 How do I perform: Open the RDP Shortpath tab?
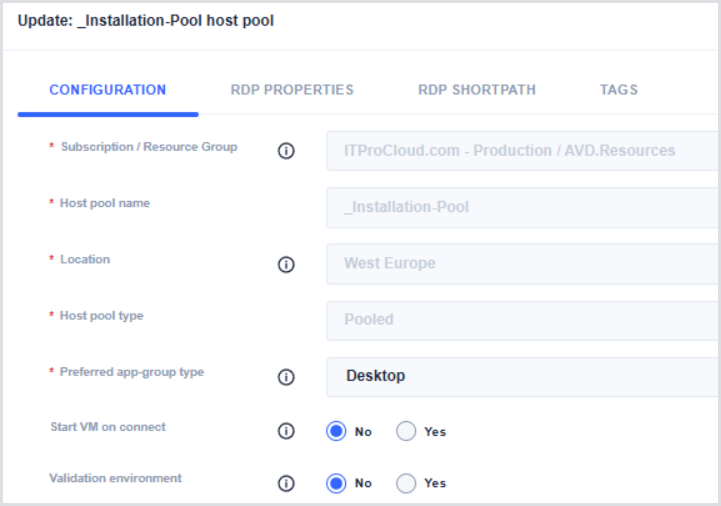[x=477, y=90]
